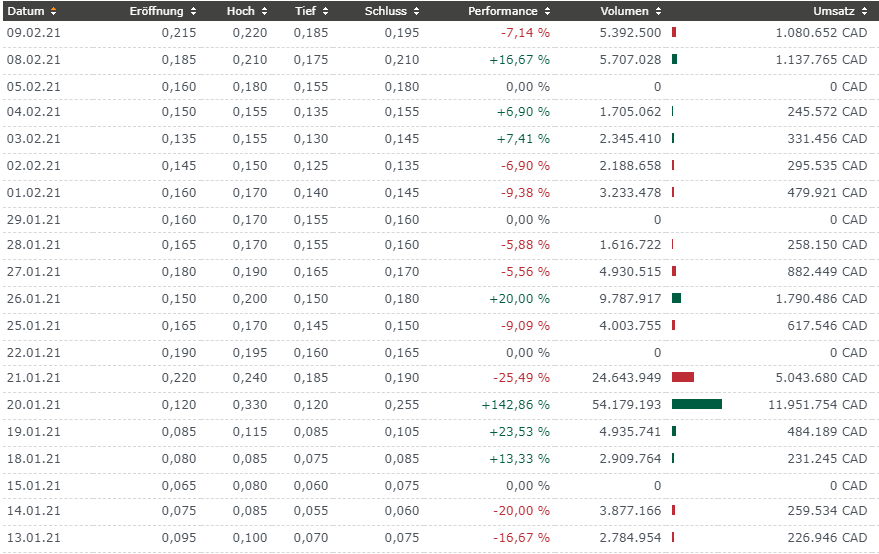Click the red volume bar for 21.01.21
This screenshot has width=879, height=554.
[683, 377]
